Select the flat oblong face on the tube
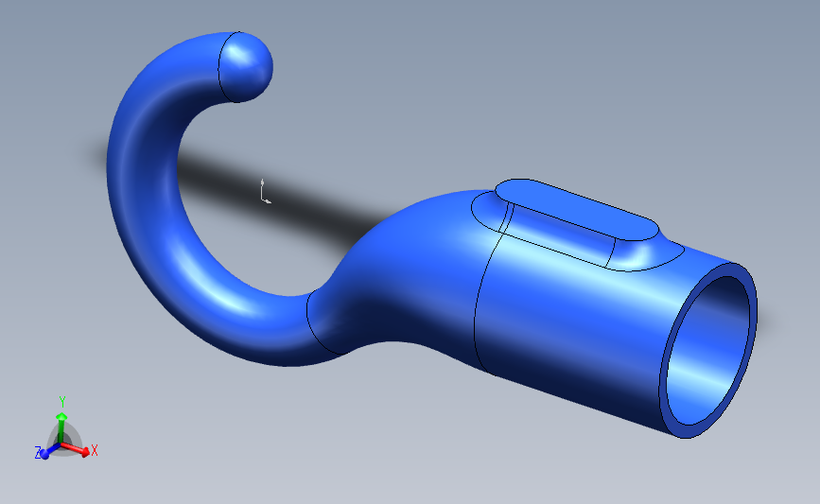 (x=575, y=210)
